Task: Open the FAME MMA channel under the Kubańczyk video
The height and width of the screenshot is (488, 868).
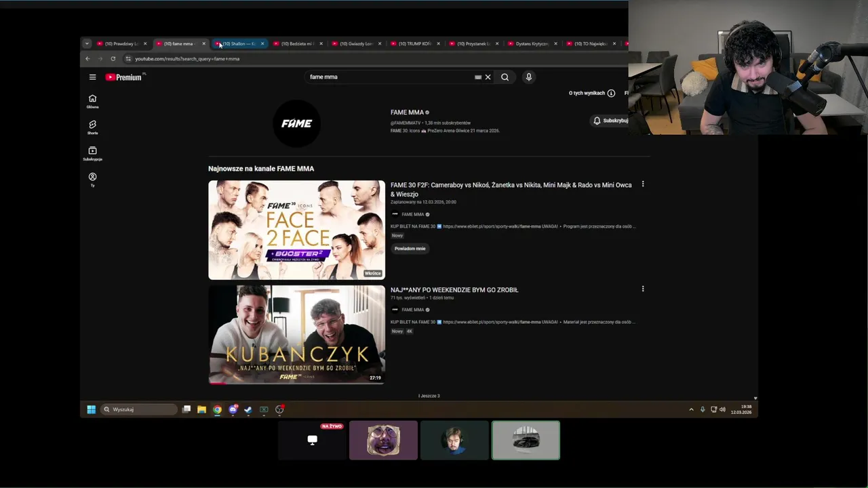Action: click(x=412, y=310)
